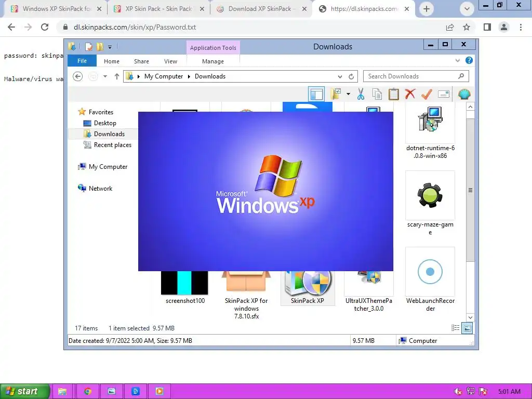
Task: Select the UltraUXThemePatcher_3.0.0 file
Action: (369, 292)
